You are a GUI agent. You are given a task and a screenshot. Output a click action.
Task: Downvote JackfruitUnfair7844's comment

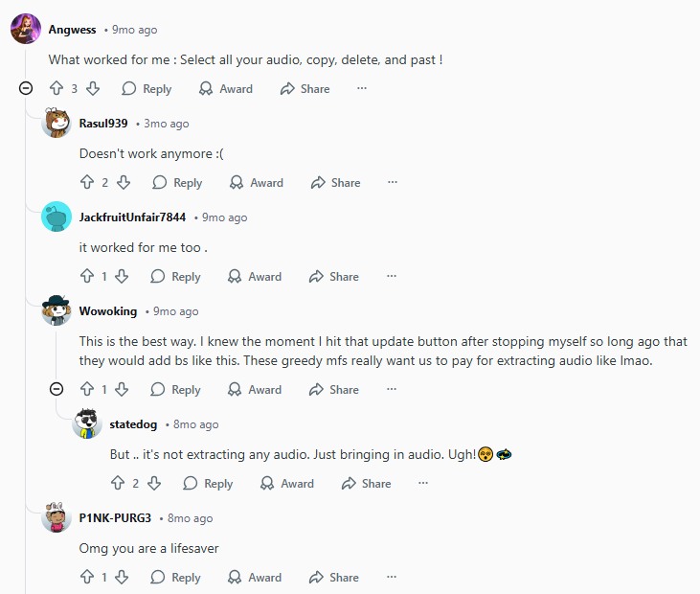point(122,277)
